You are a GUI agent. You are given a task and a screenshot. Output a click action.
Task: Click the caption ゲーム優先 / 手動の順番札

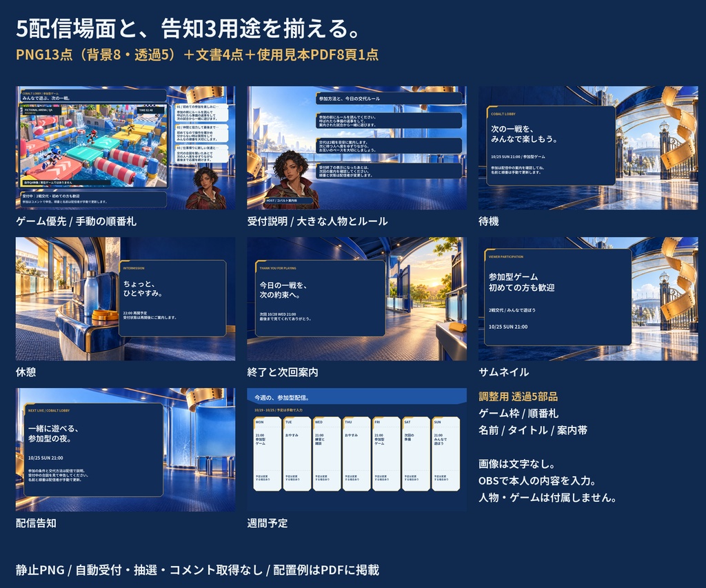tap(76, 221)
